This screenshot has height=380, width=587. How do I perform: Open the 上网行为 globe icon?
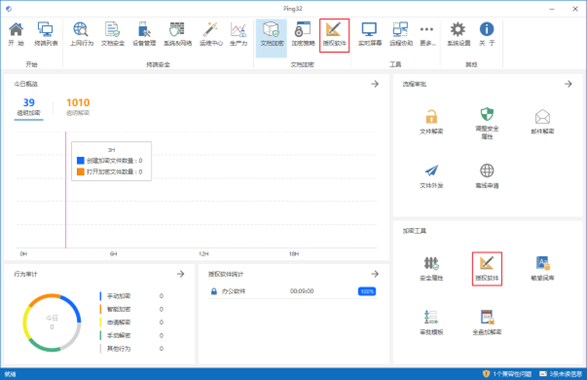pyautogui.click(x=81, y=34)
